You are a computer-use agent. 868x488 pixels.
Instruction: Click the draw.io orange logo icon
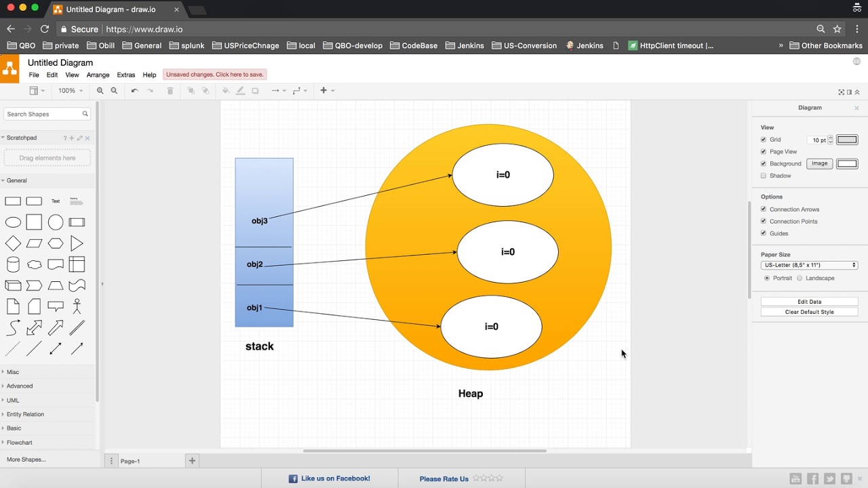pyautogui.click(x=9, y=68)
